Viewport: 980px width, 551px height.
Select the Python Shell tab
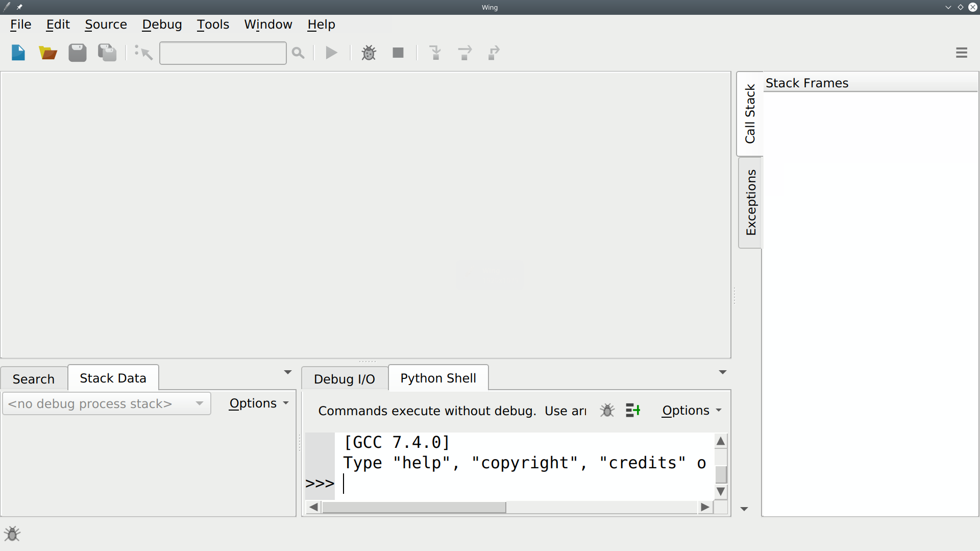[x=438, y=378]
